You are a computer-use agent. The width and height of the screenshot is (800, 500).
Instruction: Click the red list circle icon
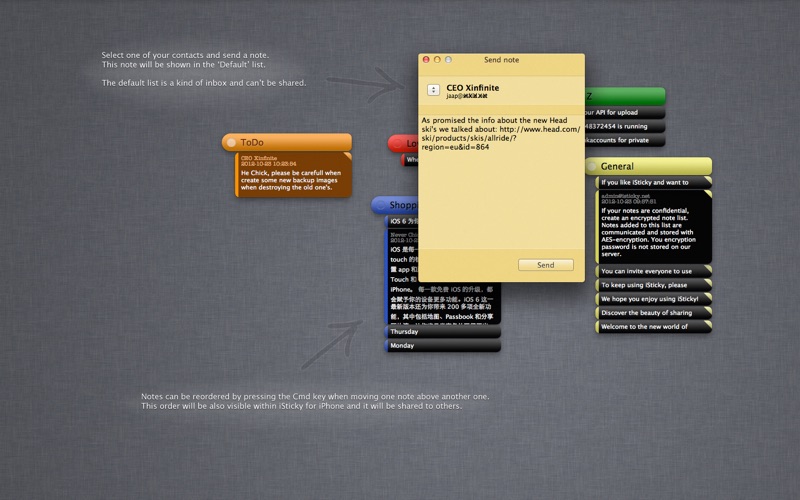pos(396,144)
